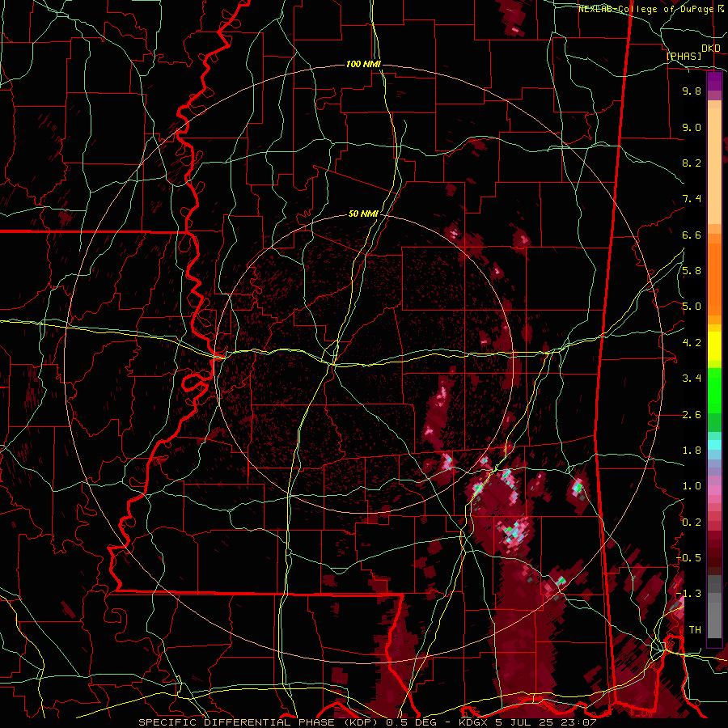The image size is (728, 728).
Task: Pick the yellow segment of the color bar
Action: [714, 346]
